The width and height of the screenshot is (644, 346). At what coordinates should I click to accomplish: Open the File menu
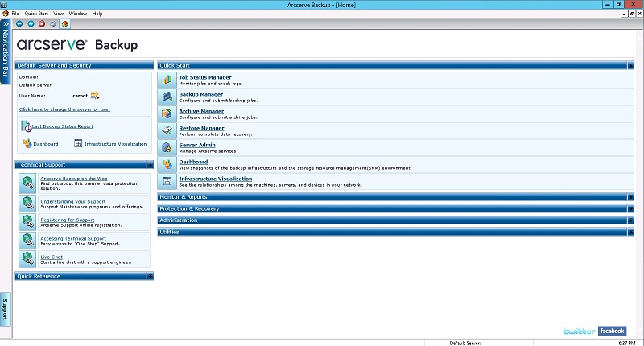(x=15, y=14)
